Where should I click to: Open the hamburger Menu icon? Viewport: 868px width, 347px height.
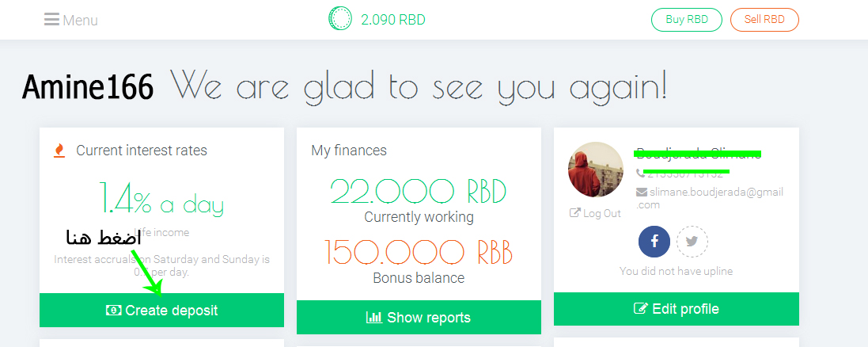[51, 19]
